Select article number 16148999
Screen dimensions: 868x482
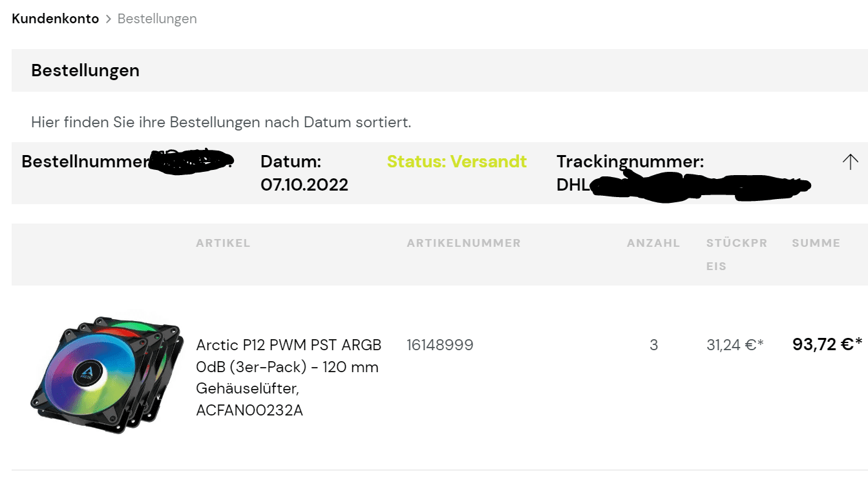440,345
